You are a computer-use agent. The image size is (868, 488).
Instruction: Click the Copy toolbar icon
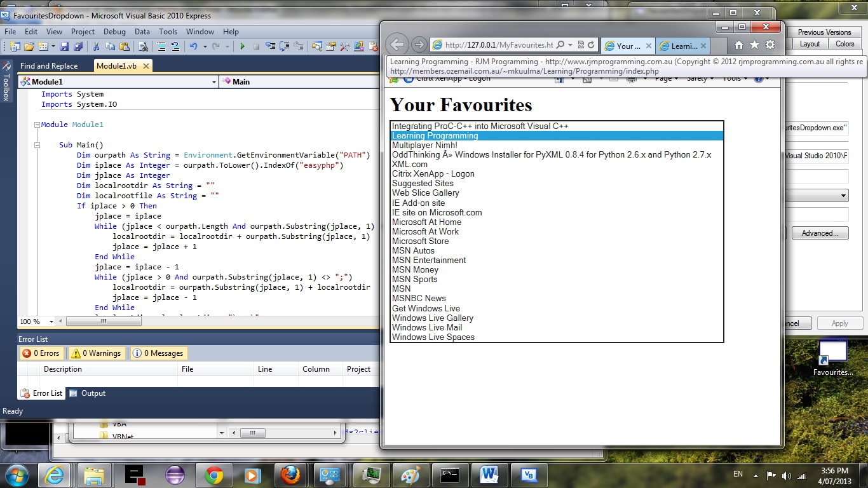click(x=110, y=46)
